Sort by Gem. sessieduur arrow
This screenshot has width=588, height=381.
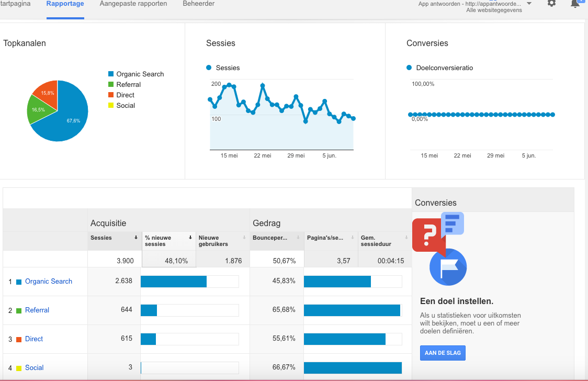click(406, 238)
